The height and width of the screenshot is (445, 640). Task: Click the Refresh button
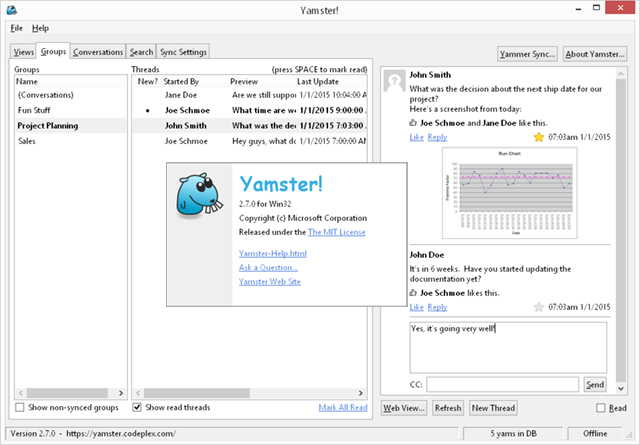pyautogui.click(x=448, y=408)
